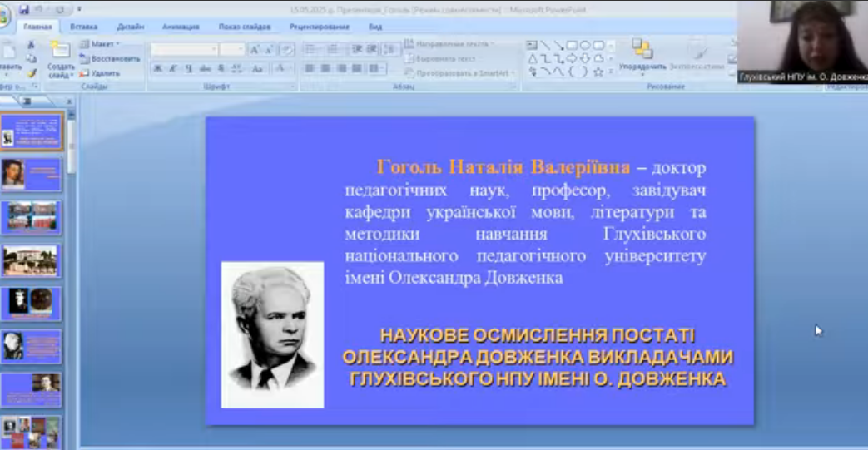Viewport: 868px width, 450px height.
Task: Expand the shapes gallery More arrow
Action: tap(611, 72)
